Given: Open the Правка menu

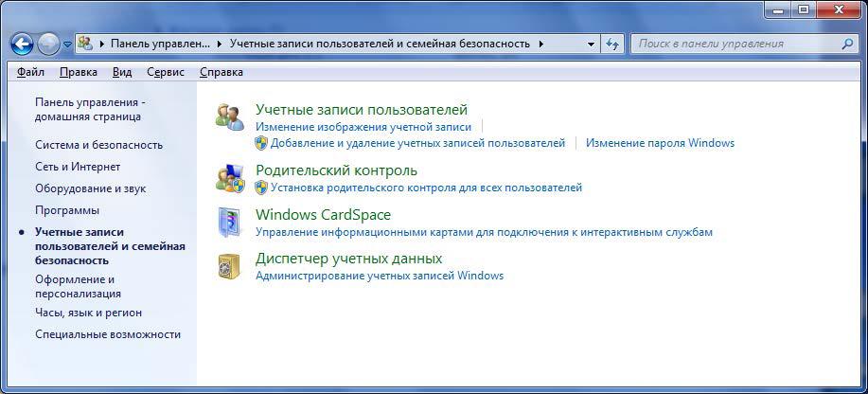Looking at the screenshot, I should click(79, 72).
